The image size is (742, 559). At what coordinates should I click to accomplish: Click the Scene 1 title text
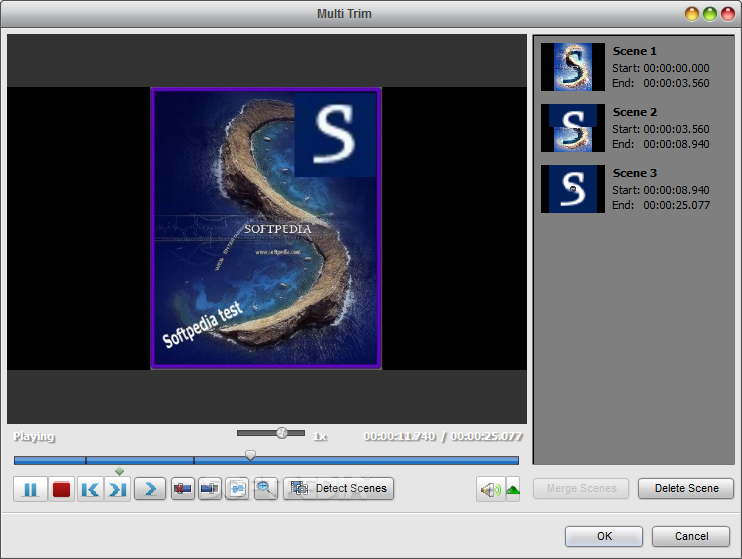pos(635,51)
